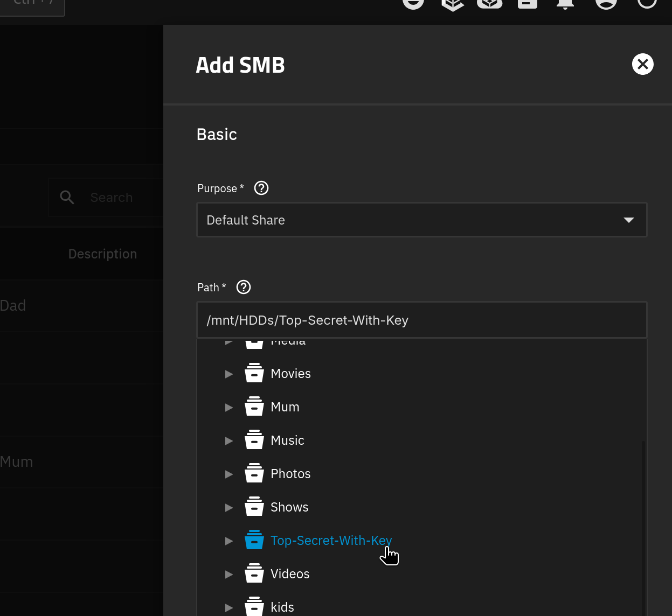The width and height of the screenshot is (672, 616).
Task: Click the path tree vertical scrollbar
Action: [x=643, y=528]
